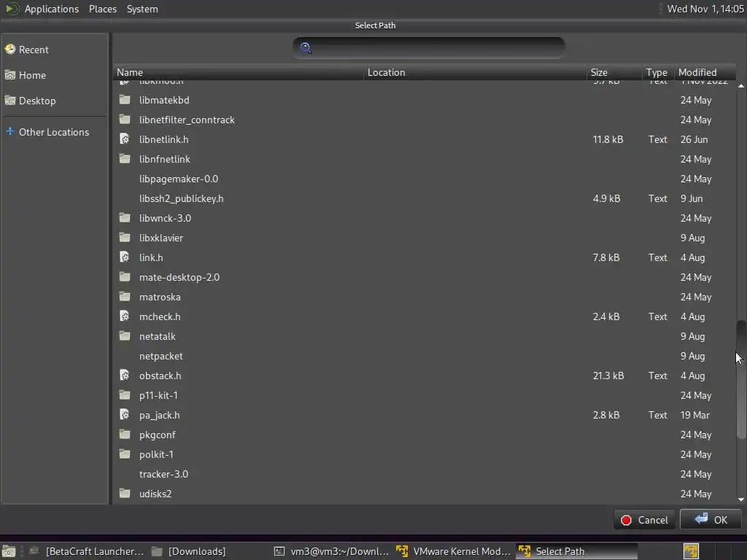
Task: Click the Recent clock icon
Action: pyautogui.click(x=10, y=49)
